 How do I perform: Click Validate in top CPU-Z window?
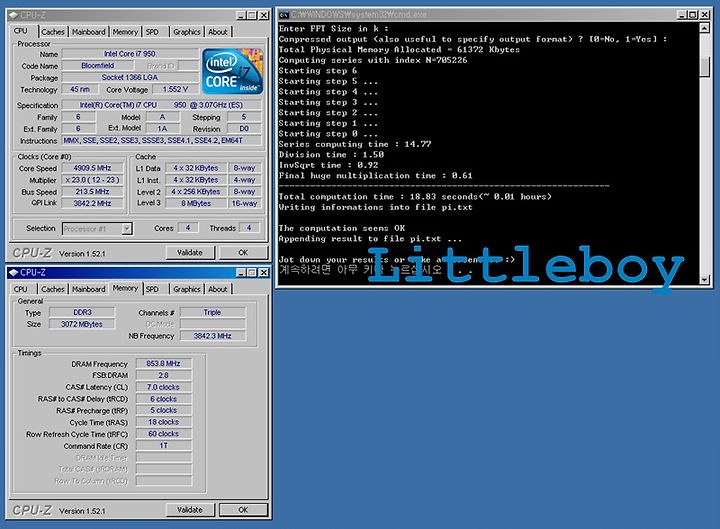(x=190, y=252)
